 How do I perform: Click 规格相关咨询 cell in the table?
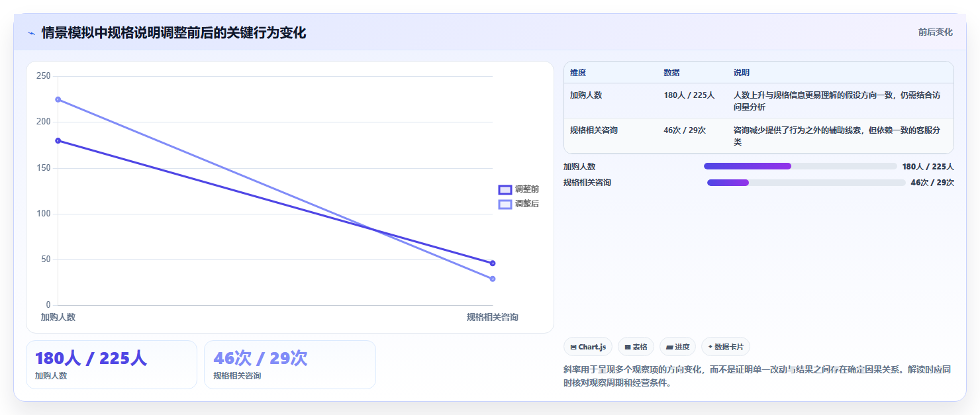coord(594,130)
